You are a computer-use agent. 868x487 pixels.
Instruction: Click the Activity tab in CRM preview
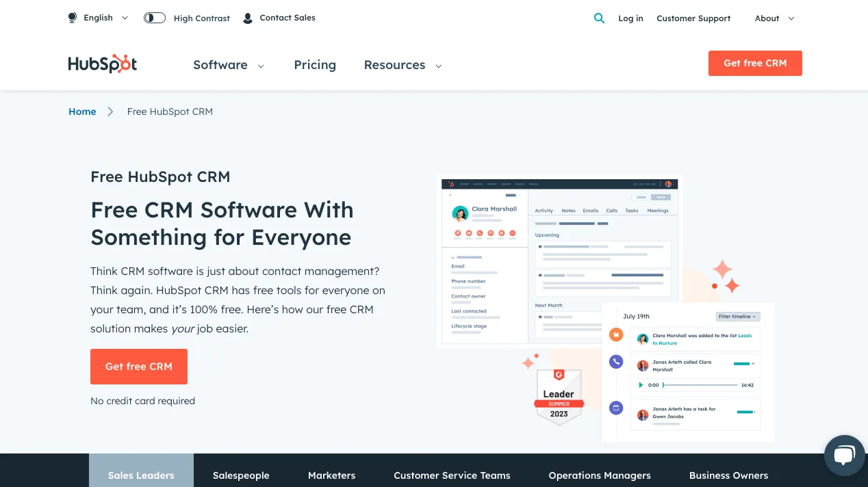click(x=544, y=211)
